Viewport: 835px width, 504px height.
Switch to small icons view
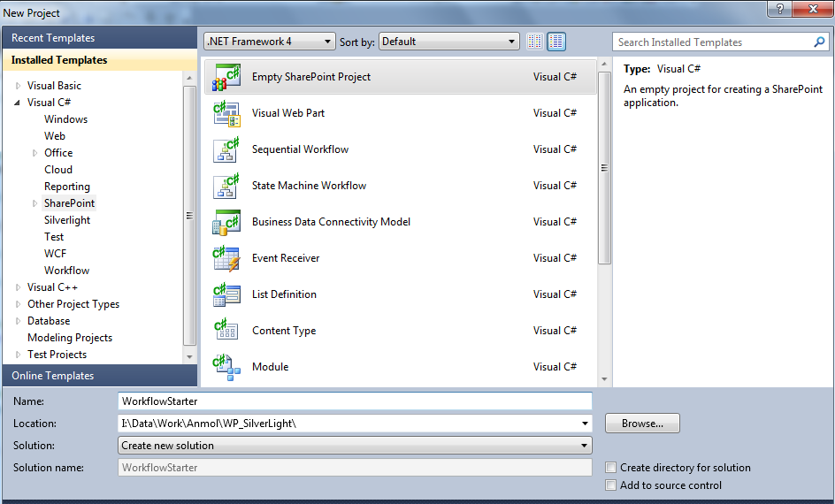click(x=534, y=42)
